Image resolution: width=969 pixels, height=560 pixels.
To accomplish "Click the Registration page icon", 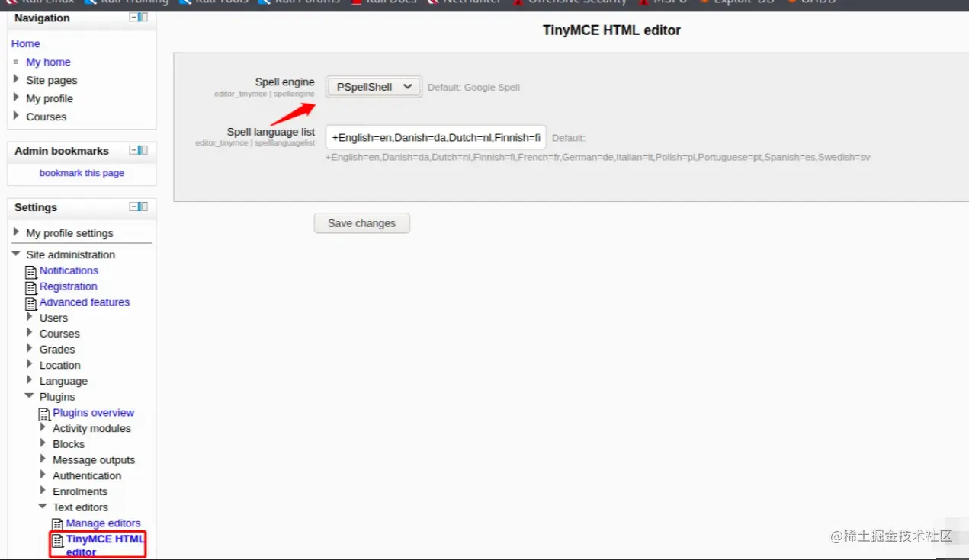I will [31, 288].
